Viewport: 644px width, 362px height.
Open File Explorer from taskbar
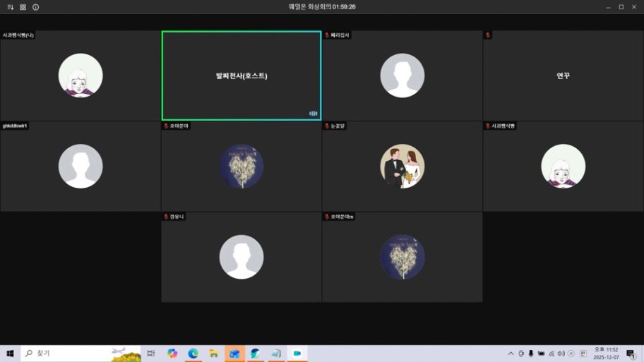click(213, 354)
